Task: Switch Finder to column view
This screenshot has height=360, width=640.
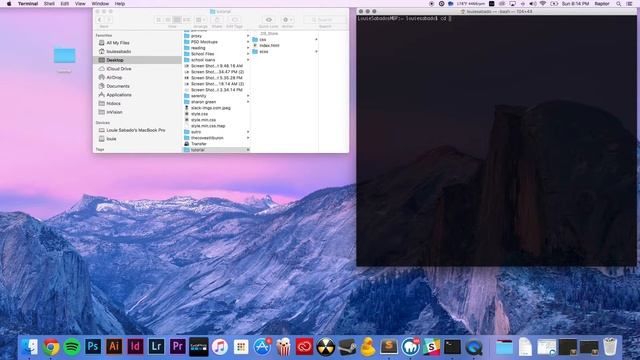Action: (177, 20)
